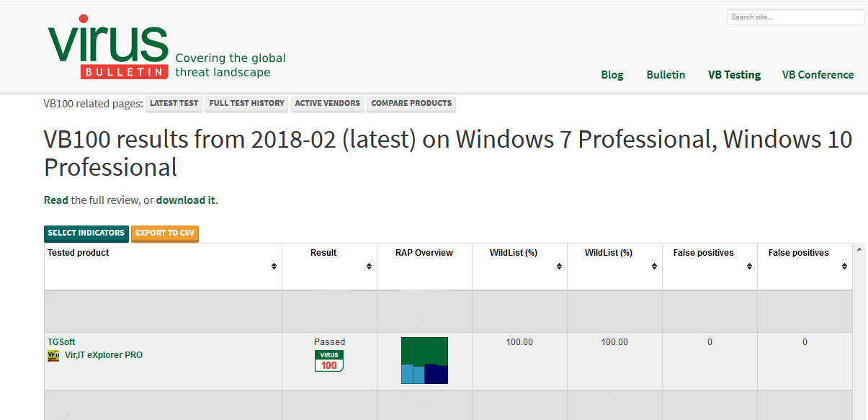Click the EXPORT TO CSV button
The height and width of the screenshot is (420, 868).
coord(165,233)
